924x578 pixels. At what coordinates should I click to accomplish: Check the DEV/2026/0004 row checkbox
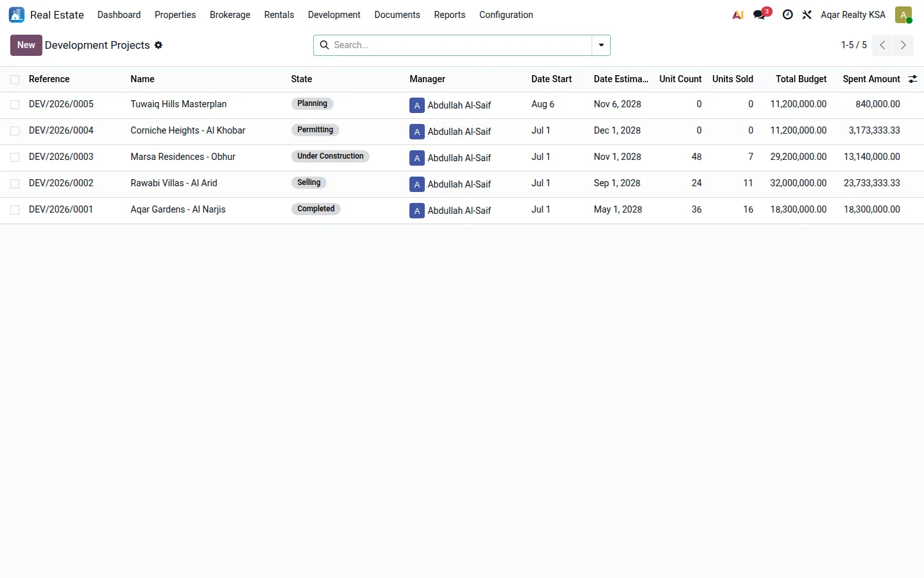coord(15,131)
